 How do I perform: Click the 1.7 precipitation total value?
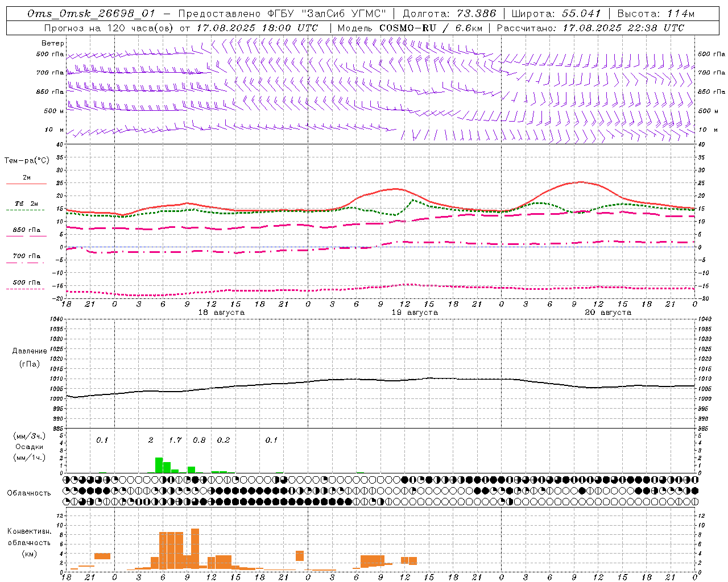[x=175, y=440]
